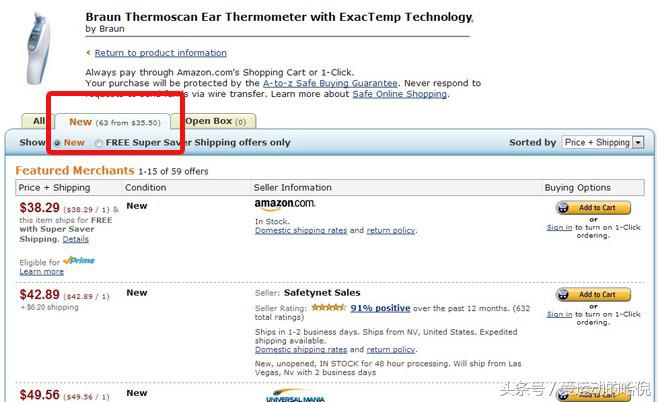Click Safetynet Sales star rating icons
Image resolution: width=660 pixels, height=402 pixels.
click(329, 308)
